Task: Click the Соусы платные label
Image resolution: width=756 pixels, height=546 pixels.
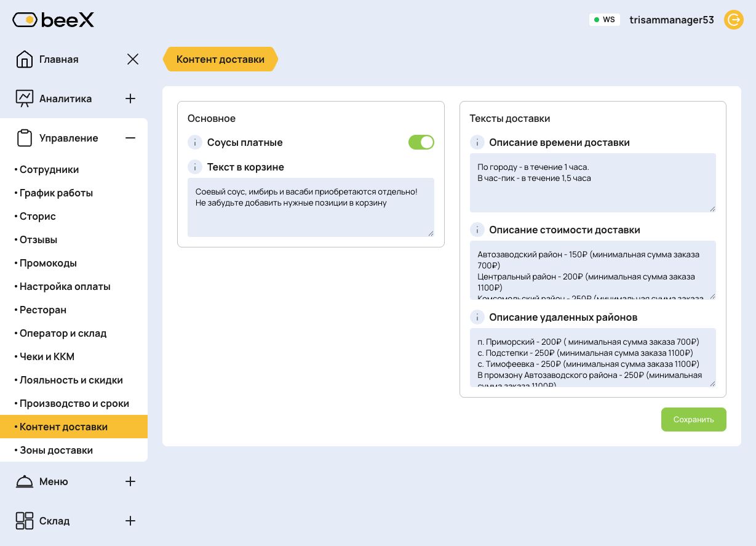Action: [245, 142]
